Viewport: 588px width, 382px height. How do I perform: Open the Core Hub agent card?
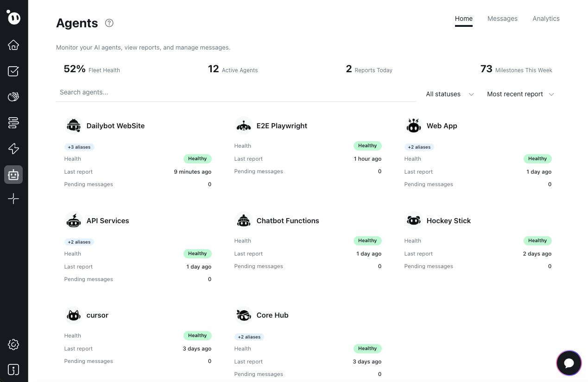pos(272,315)
